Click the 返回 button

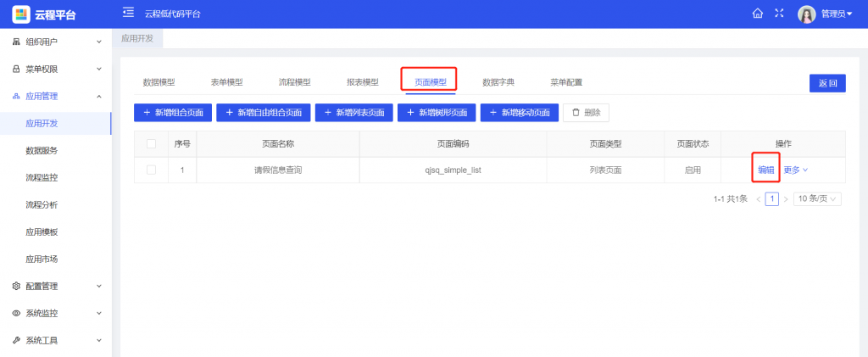(827, 82)
